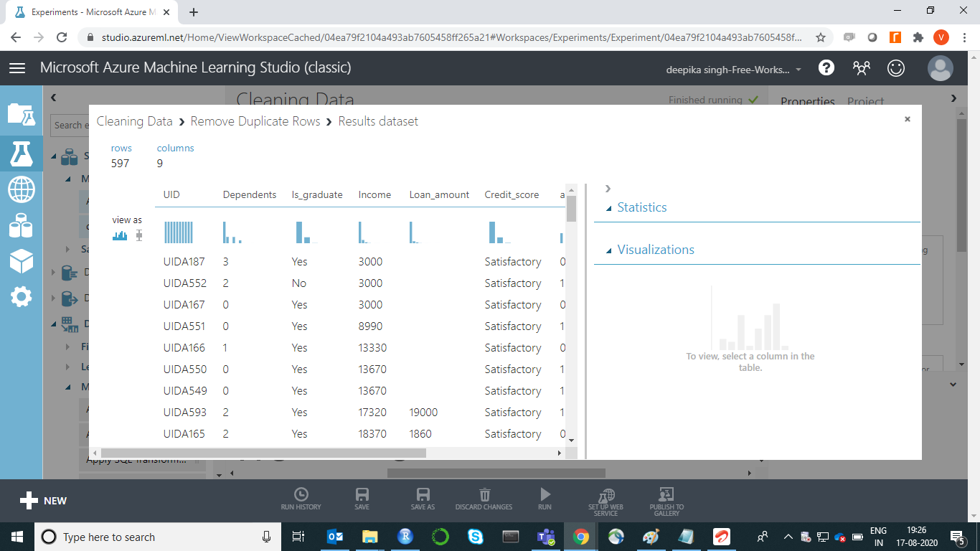Click Set Up Web Service button

(606, 501)
